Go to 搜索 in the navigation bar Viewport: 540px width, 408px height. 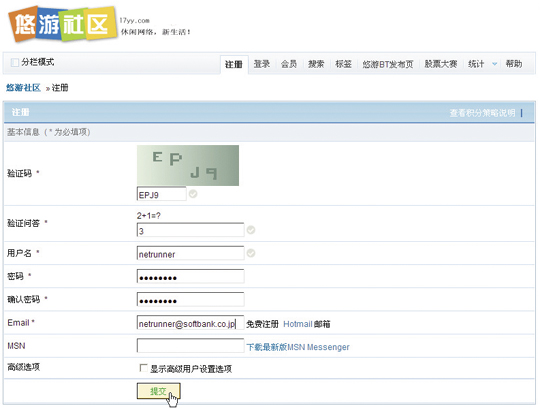[316, 64]
